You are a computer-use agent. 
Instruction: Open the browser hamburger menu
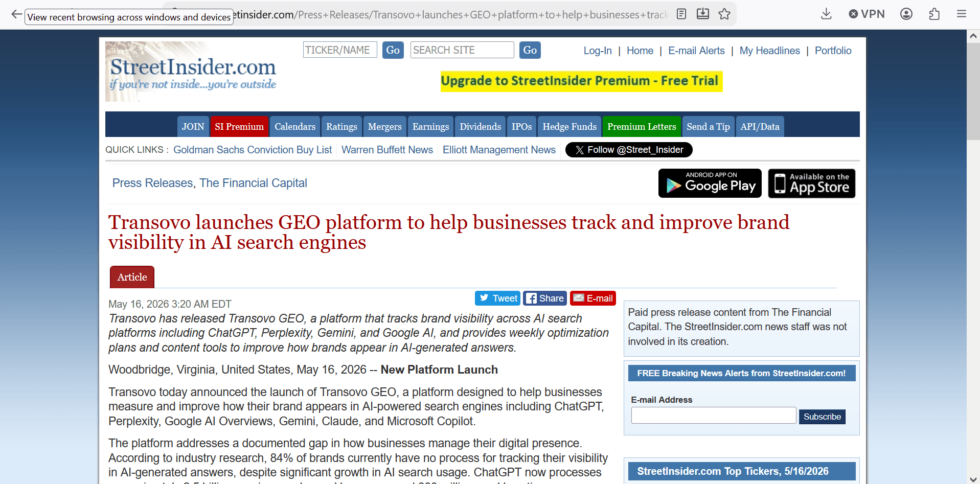click(x=962, y=14)
